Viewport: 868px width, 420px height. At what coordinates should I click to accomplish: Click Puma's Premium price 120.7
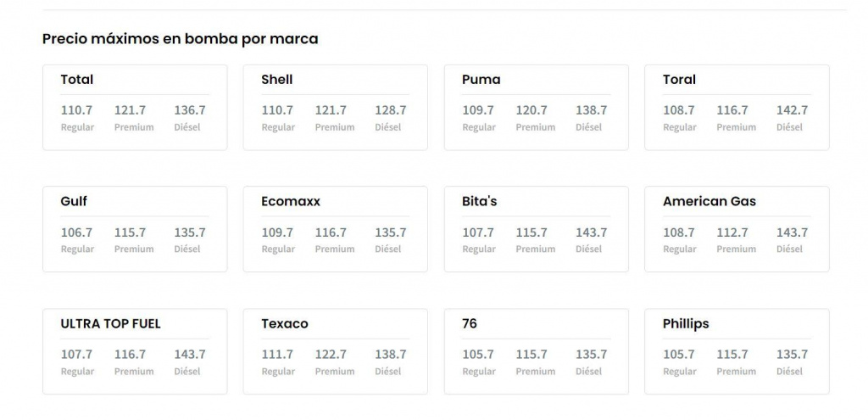point(531,110)
